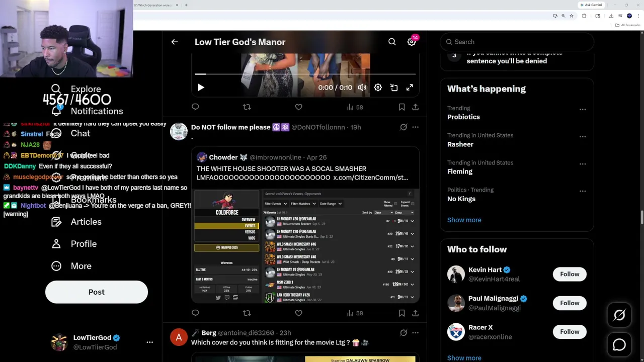This screenshot has height=362, width=644.
Task: Open more options for the Probiotics trend
Action: 583,109
